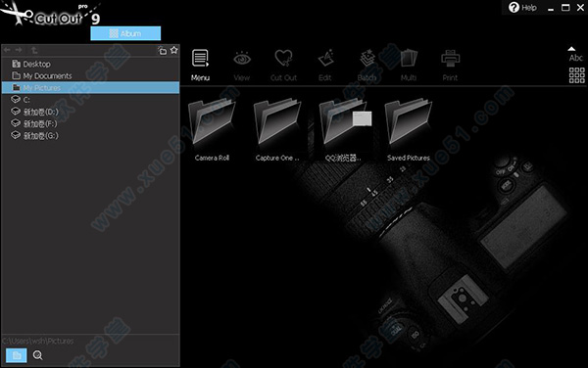
Task: Activate folder browse mode button
Action: 17,355
